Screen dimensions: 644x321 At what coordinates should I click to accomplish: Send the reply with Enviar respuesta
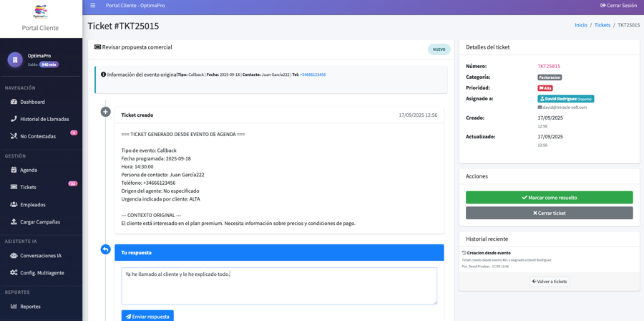pos(147,316)
